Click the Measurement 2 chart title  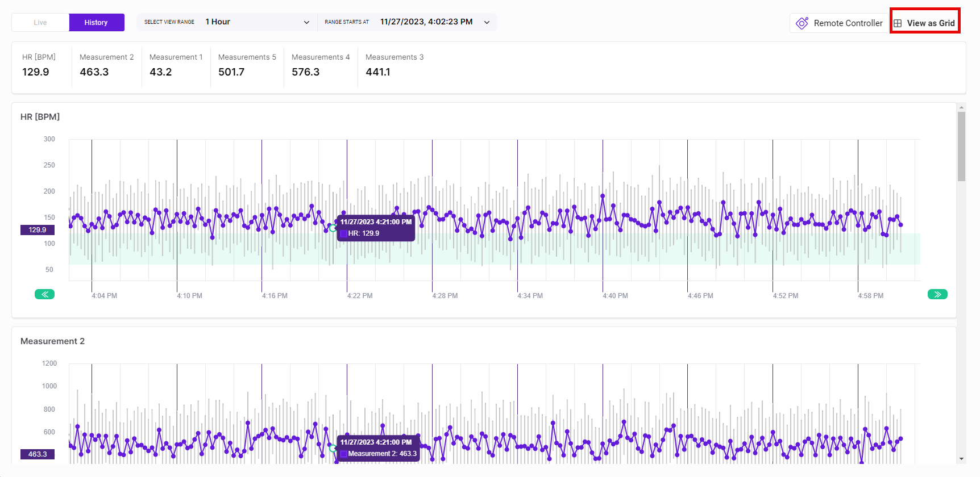[x=53, y=341]
